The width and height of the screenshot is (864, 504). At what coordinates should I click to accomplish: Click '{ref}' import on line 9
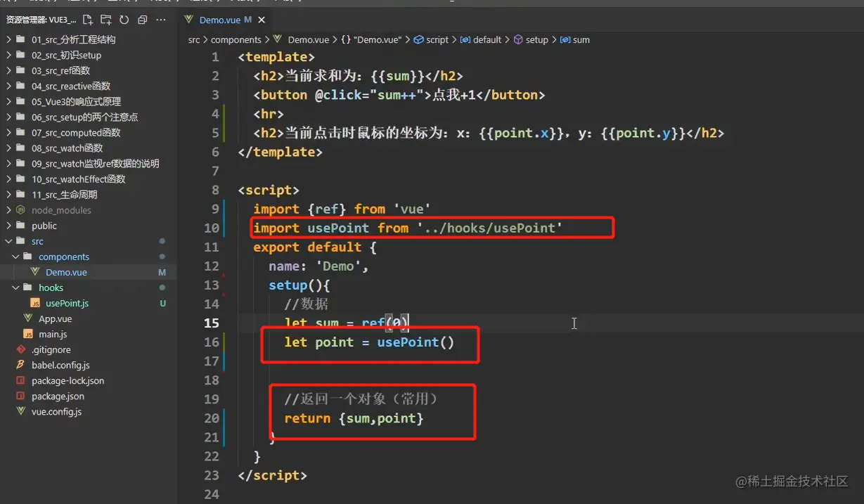(x=327, y=209)
